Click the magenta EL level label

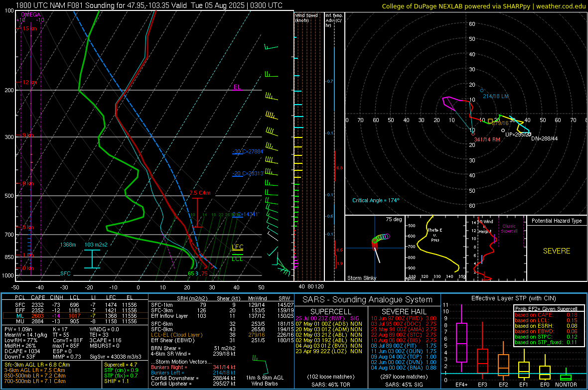237,87
